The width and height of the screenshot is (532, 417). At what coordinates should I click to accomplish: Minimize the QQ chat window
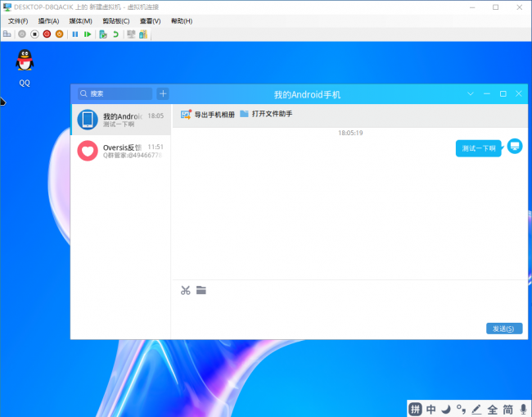(486, 93)
